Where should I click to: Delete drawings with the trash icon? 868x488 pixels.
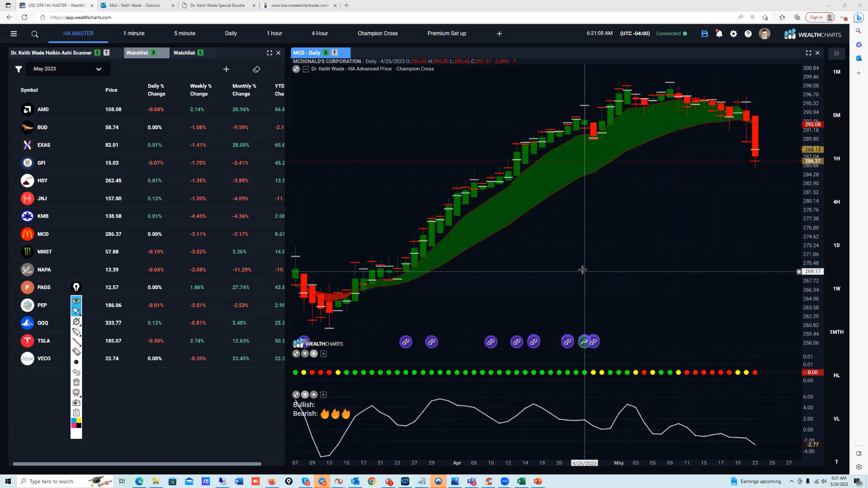click(x=76, y=382)
